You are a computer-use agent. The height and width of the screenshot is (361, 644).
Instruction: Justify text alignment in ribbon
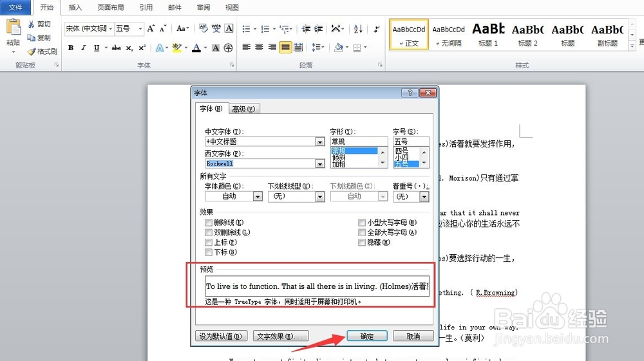point(285,48)
